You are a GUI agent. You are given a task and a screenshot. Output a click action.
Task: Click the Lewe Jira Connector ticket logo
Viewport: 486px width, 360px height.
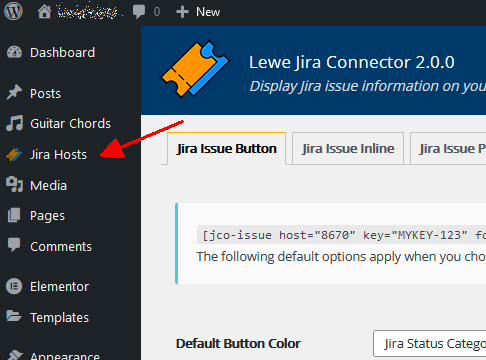pyautogui.click(x=195, y=69)
